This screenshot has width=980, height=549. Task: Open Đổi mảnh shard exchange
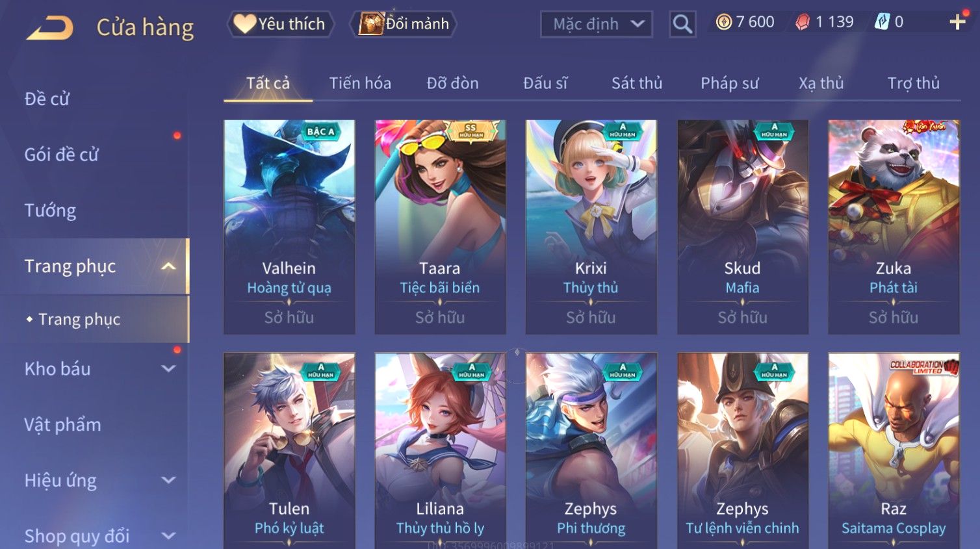pyautogui.click(x=404, y=24)
